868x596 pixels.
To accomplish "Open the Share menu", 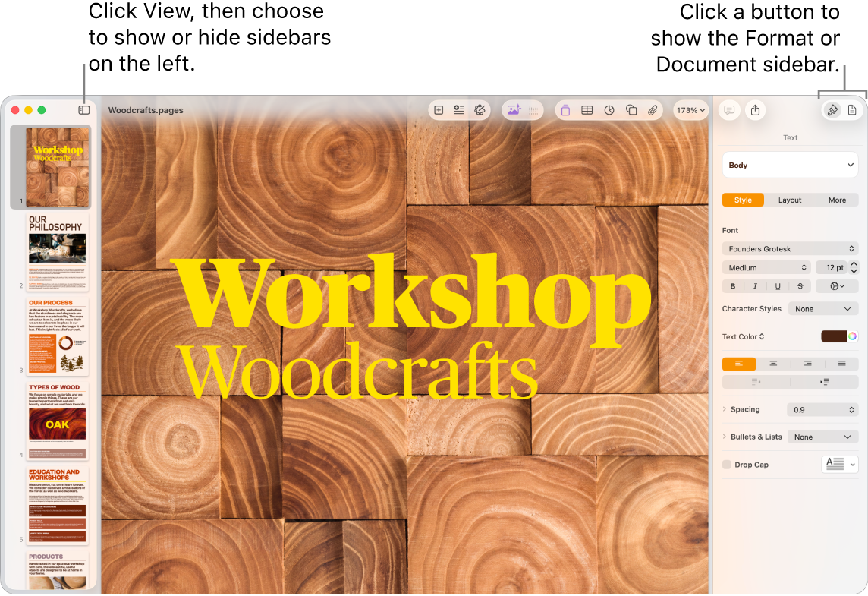I will [755, 109].
